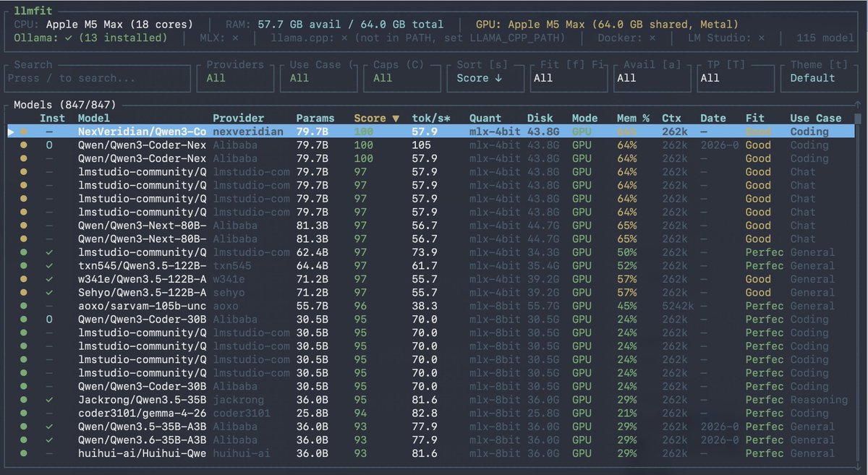Image resolution: width=868 pixels, height=475 pixels.
Task: Sort by the Score column header
Action: pos(376,119)
